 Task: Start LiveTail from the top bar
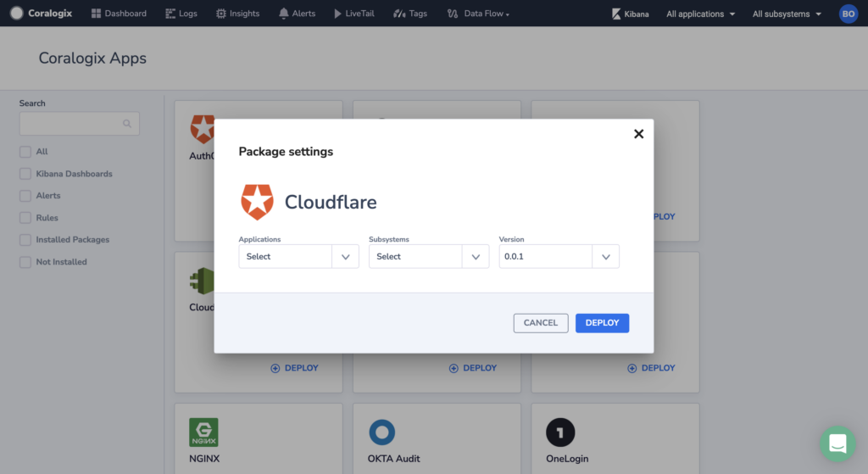click(354, 14)
